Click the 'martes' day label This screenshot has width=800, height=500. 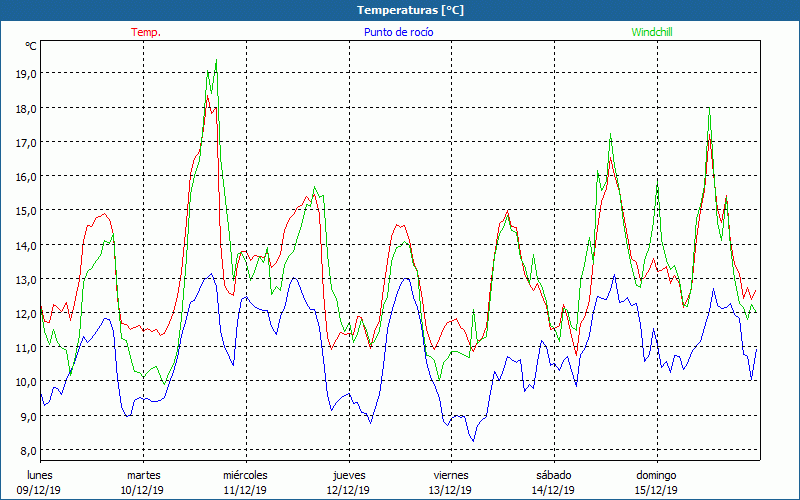(x=144, y=475)
